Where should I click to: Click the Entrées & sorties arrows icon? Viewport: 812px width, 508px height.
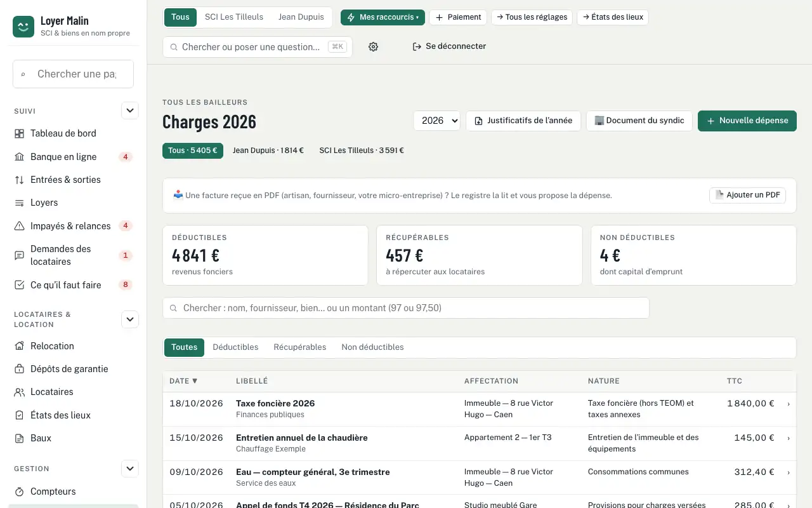pyautogui.click(x=19, y=180)
